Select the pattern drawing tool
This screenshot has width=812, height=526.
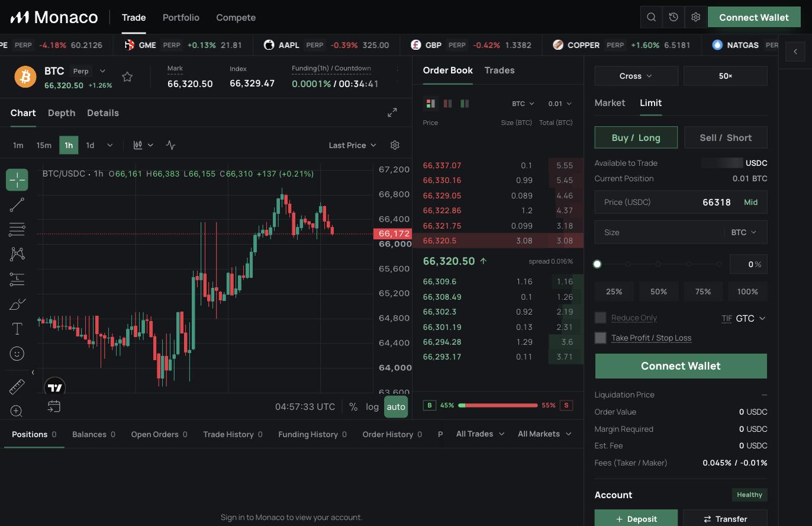coord(17,254)
